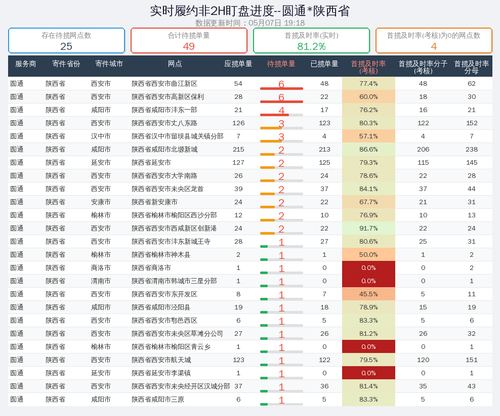Click 已揽单量 value 125 in 延安市 row
Viewport: 500px width, 416px height.
pyautogui.click(x=324, y=163)
